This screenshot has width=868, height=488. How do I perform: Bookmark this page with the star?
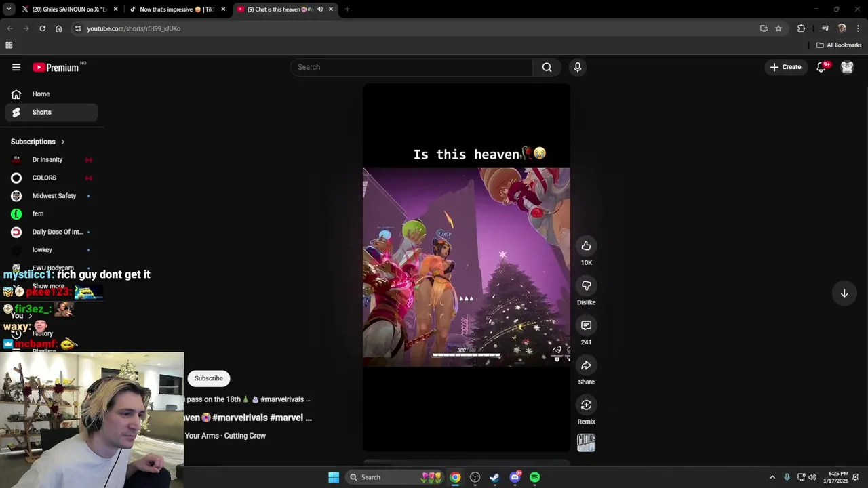pos(778,28)
